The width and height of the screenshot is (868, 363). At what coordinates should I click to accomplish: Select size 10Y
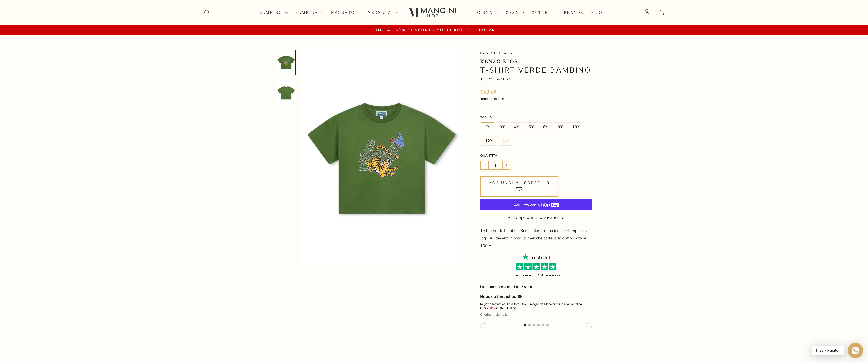[576, 127]
